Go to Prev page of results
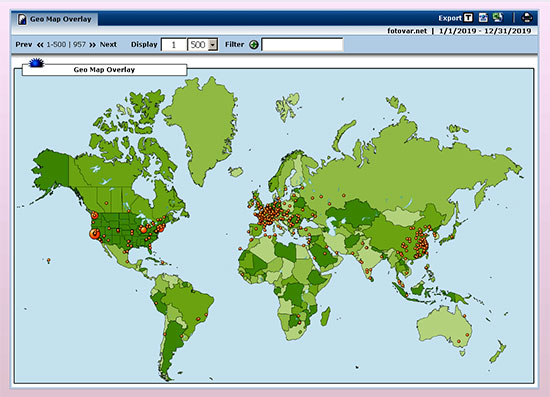 (24, 45)
